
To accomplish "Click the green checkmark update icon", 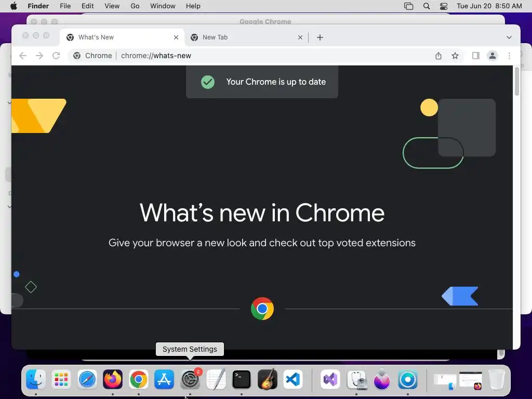I will [x=208, y=82].
